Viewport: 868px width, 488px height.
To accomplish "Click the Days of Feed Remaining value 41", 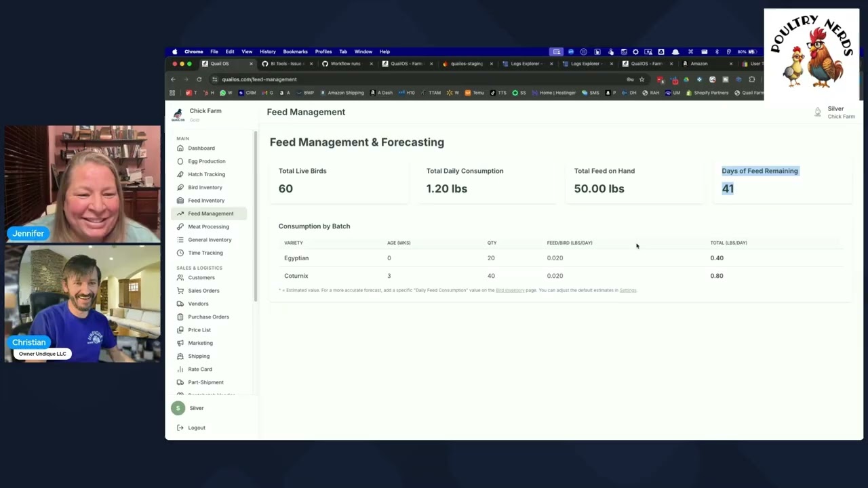I will coord(728,188).
